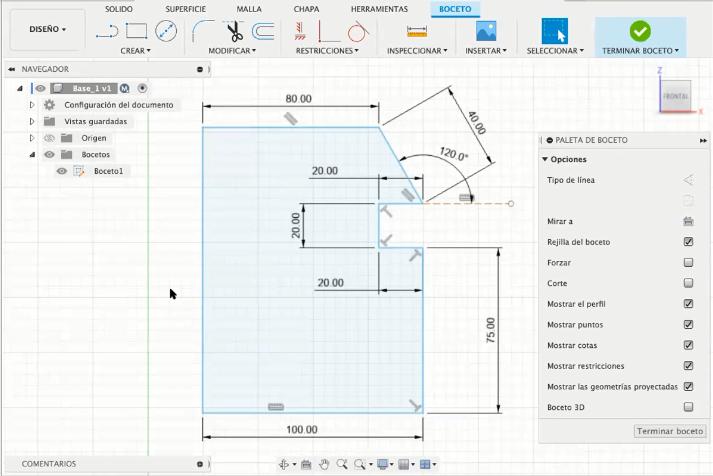Click the Tipo de línea construction icon
Image resolution: width=713 pixels, height=476 pixels.
pos(688,180)
